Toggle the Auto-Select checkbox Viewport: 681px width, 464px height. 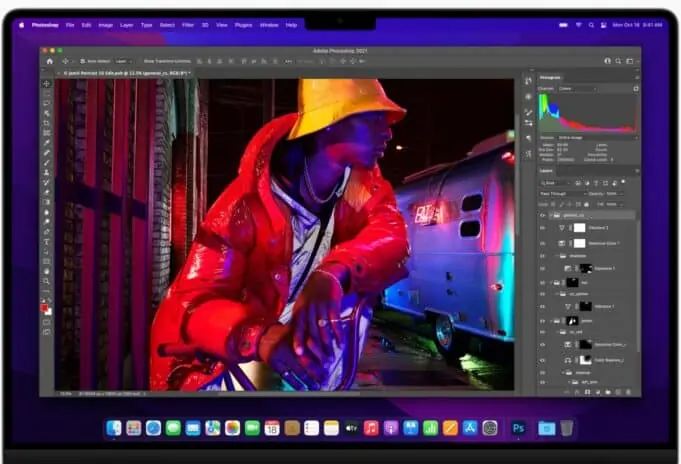(83, 61)
